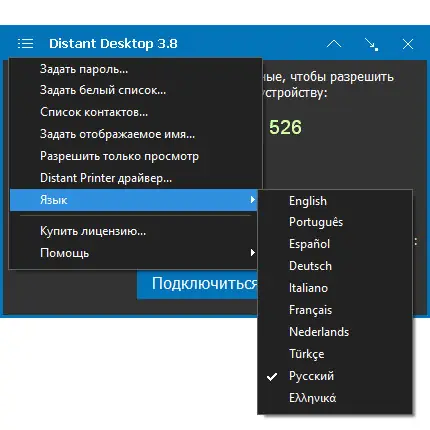Viewport: 430px width, 430px height.
Task: Select Português language
Action: click(x=335, y=222)
